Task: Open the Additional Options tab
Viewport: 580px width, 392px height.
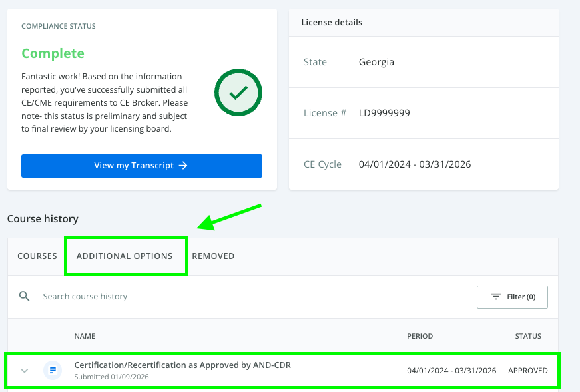Action: 125,256
